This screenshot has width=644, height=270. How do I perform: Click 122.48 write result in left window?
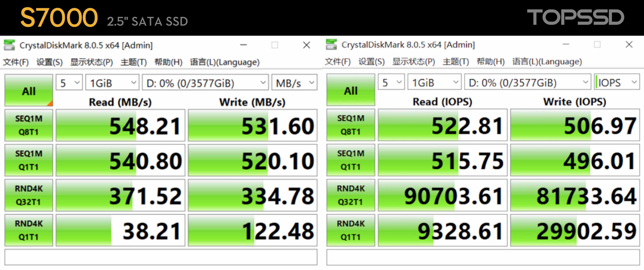(253, 230)
